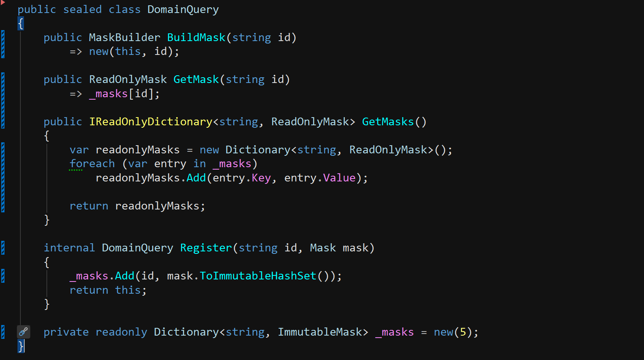Click the number 5 in new(5)
The image size is (644, 360).
463,332
